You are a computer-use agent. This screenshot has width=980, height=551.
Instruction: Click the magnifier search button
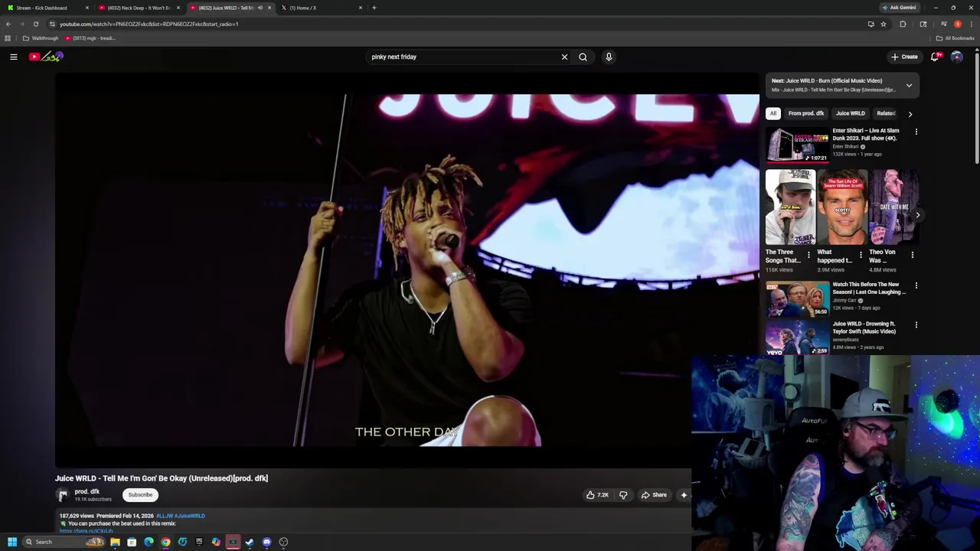pyautogui.click(x=583, y=57)
